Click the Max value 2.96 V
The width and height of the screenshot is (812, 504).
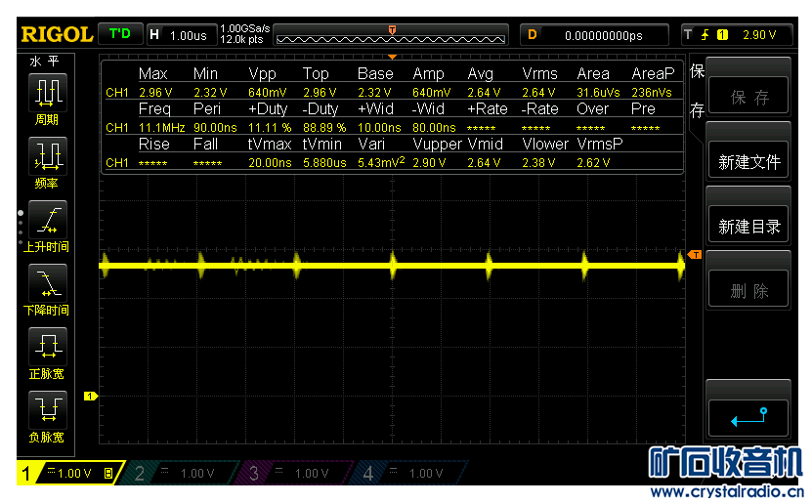tap(154, 92)
